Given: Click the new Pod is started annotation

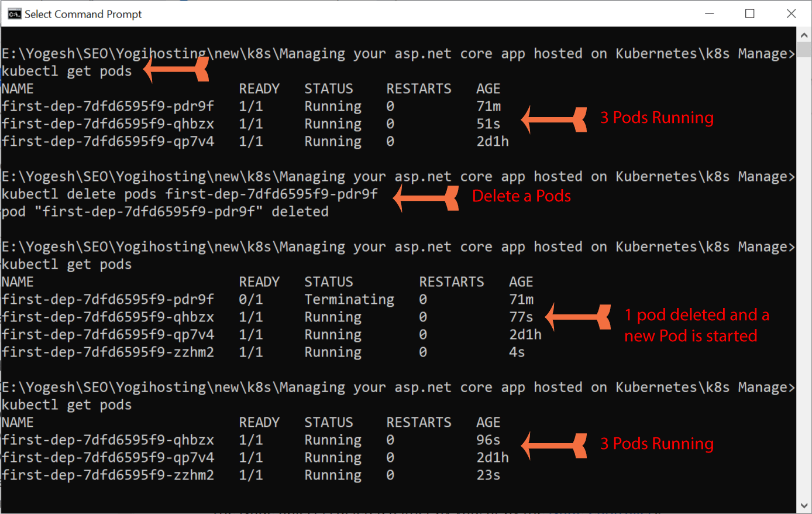Looking at the screenshot, I should click(692, 336).
